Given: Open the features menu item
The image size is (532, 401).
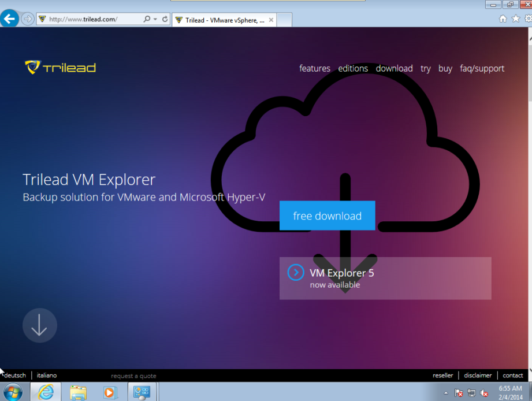Looking at the screenshot, I should pos(314,69).
